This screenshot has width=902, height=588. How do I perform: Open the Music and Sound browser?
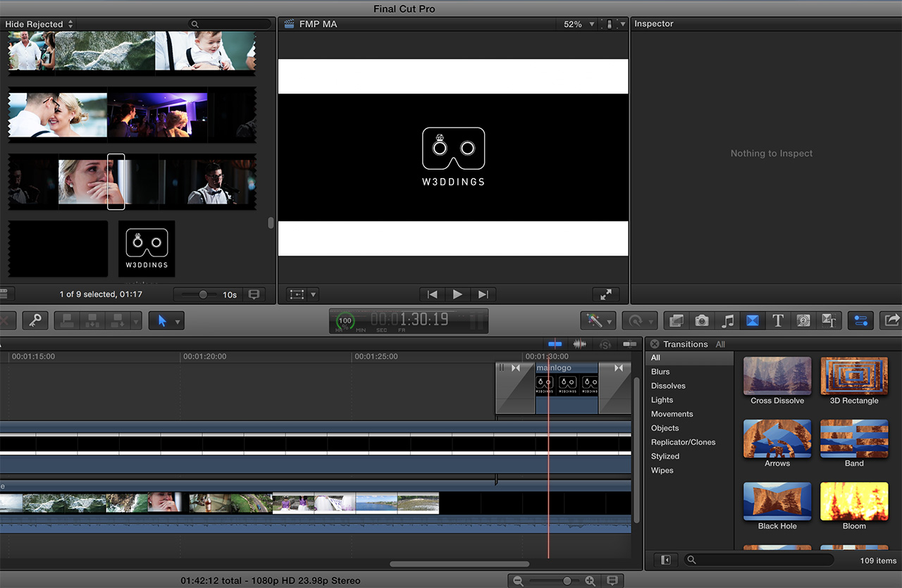[727, 320]
